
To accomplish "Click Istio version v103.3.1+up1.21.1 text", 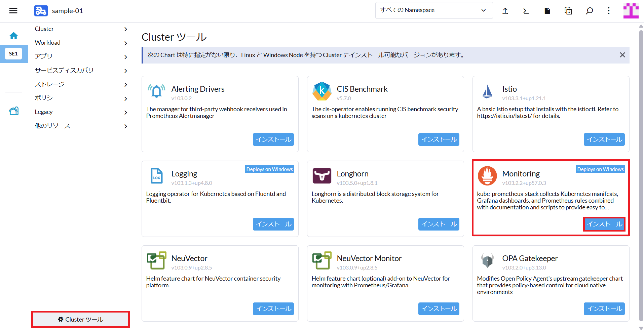I will [524, 98].
